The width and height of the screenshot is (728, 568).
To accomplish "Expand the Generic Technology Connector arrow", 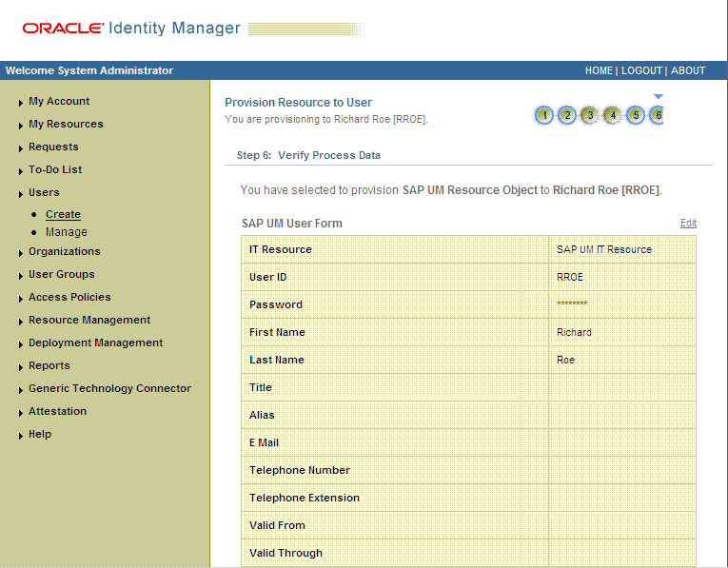I will 21,390.
